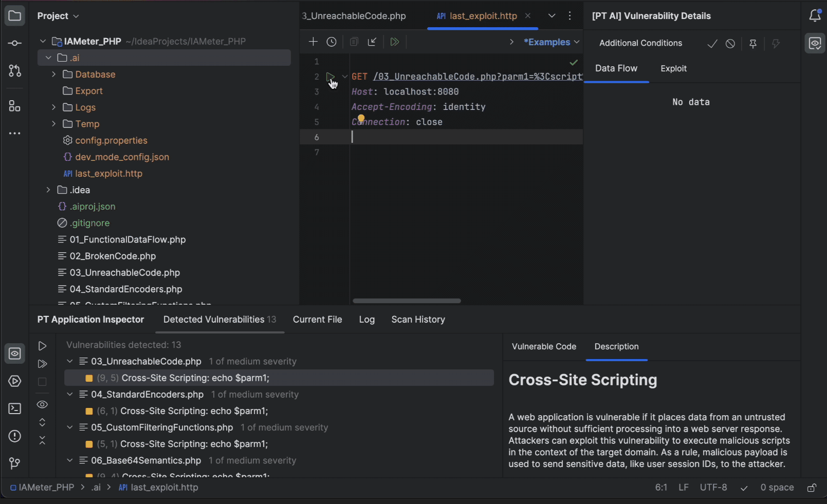This screenshot has width=827, height=504.
Task: Expand all vulnerabilities icon
Action: coord(42,422)
